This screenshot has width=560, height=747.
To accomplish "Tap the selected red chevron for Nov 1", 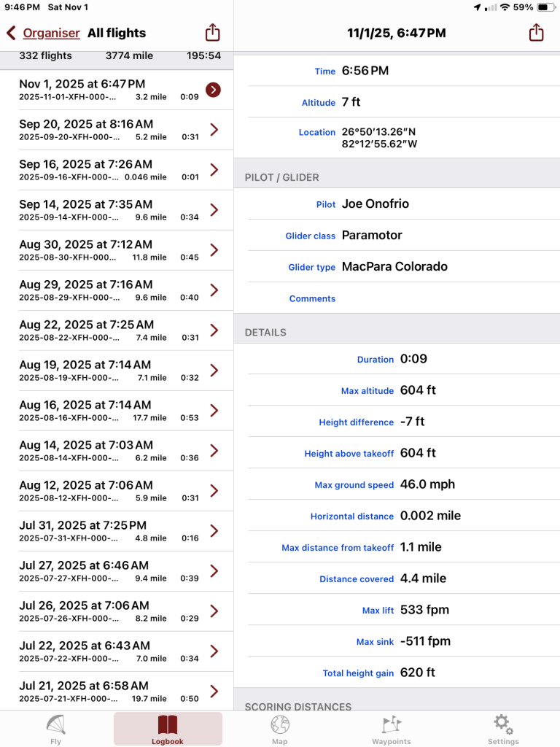I will [213, 90].
